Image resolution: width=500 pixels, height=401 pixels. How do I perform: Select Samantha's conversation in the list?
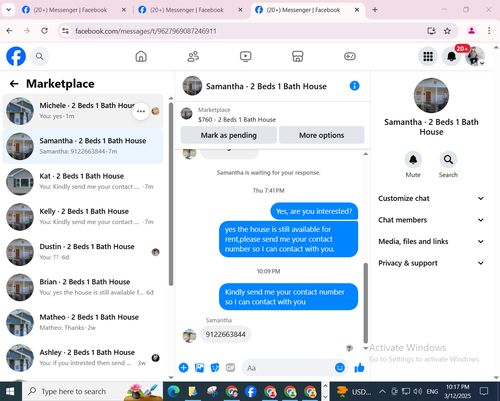[83, 146]
